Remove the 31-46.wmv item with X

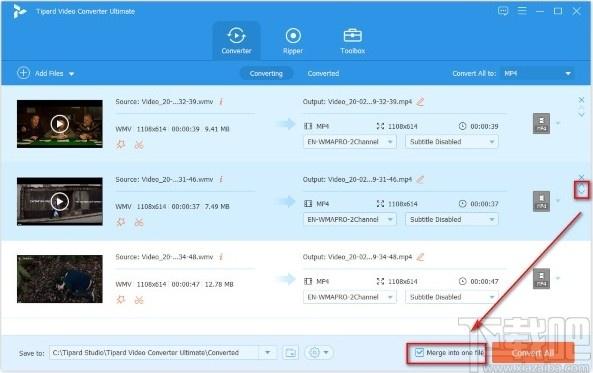[x=581, y=177]
